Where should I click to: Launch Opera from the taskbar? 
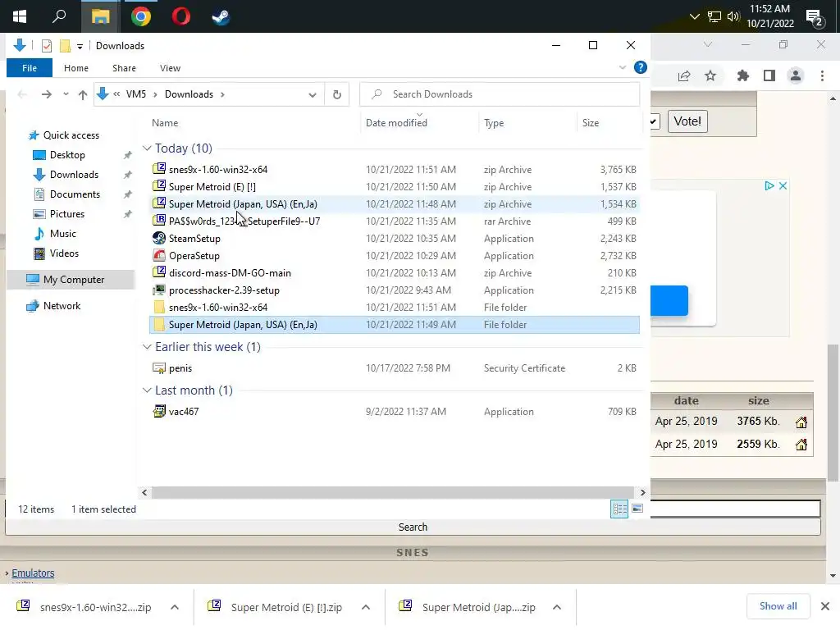181,16
